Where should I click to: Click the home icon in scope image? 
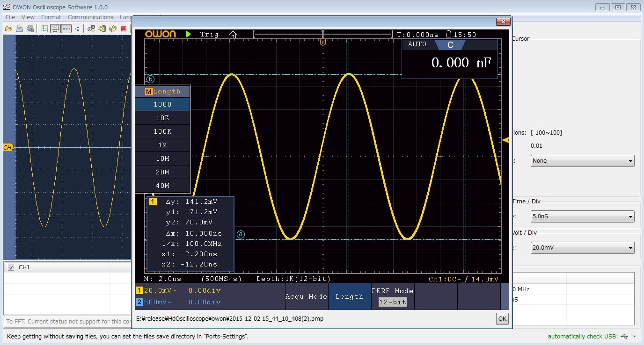[233, 34]
